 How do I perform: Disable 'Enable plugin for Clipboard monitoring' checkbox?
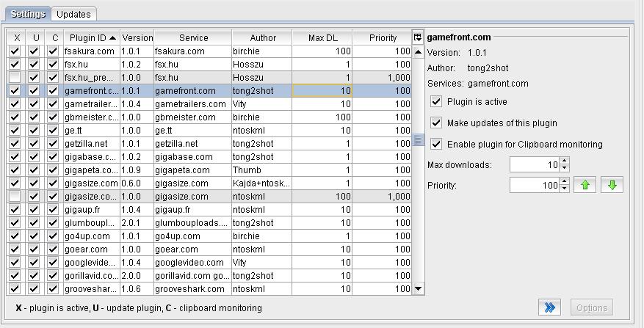(x=436, y=145)
